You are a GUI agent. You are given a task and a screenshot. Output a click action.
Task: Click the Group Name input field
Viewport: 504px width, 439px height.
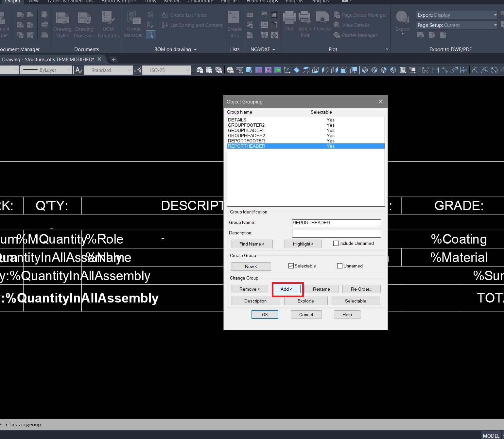click(x=336, y=223)
